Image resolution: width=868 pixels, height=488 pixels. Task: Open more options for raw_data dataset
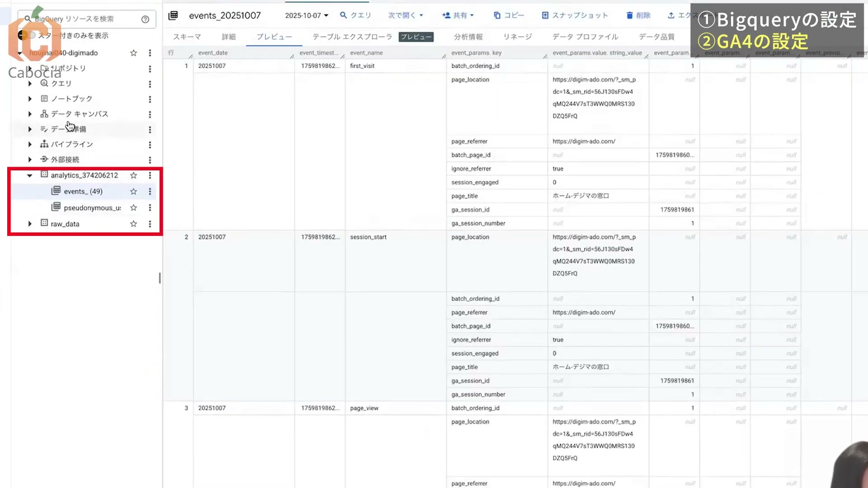[x=150, y=224]
